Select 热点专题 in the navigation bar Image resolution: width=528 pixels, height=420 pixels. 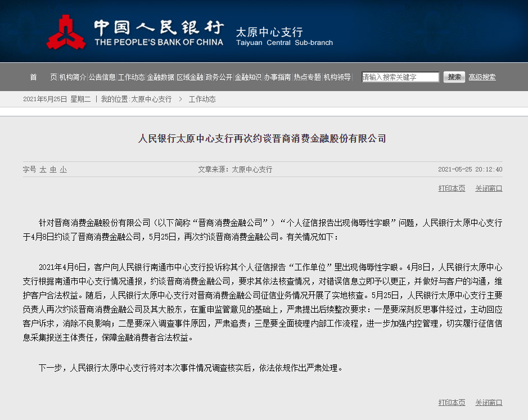pos(307,77)
